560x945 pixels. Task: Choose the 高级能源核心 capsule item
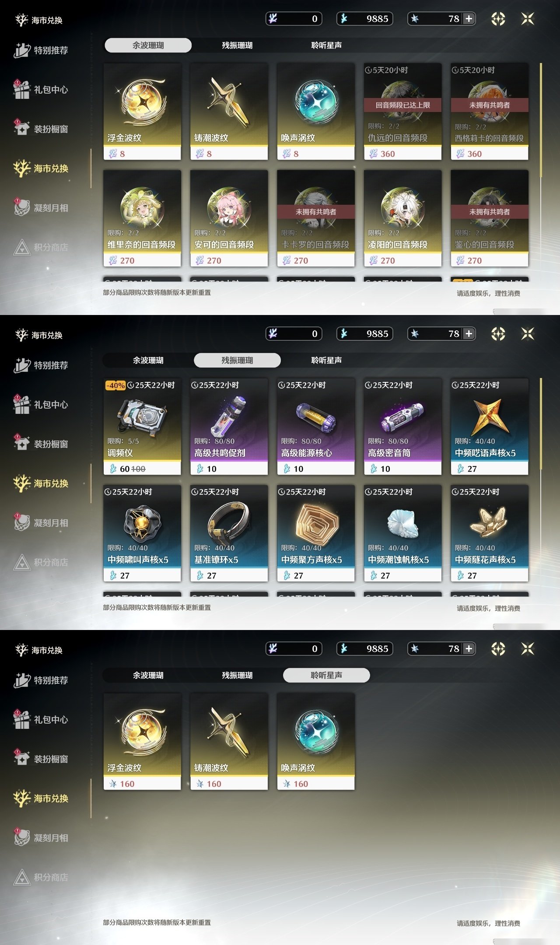(x=316, y=427)
